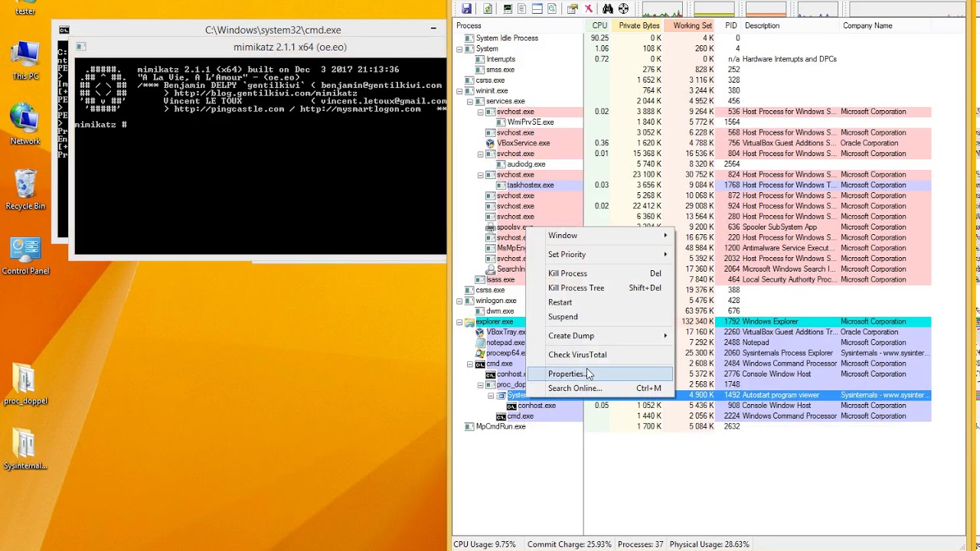
Task: Click the notepad.exe process icon
Action: pyautogui.click(x=480, y=343)
